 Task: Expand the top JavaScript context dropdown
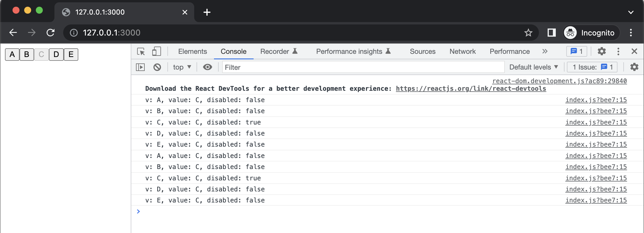click(x=182, y=67)
